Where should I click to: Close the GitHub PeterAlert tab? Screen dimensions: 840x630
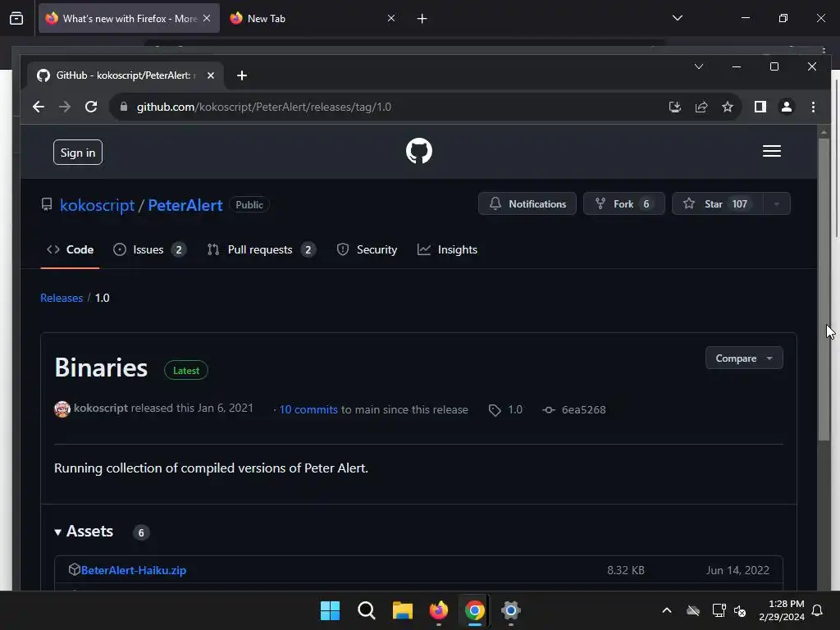click(211, 75)
